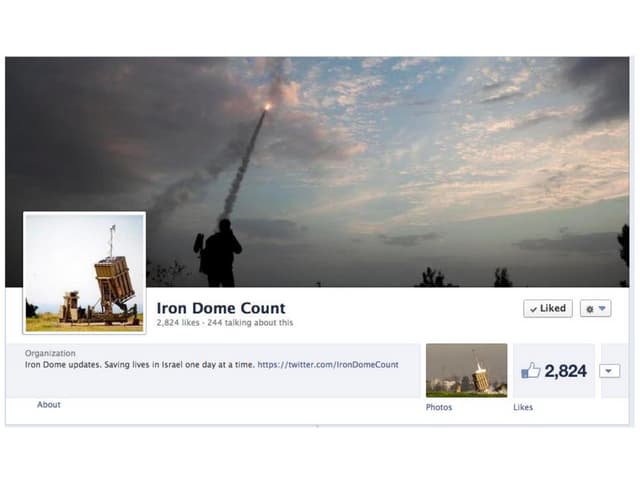Click the Iron Dome Count page title
This screenshot has height=480, width=640.
pos(221,308)
